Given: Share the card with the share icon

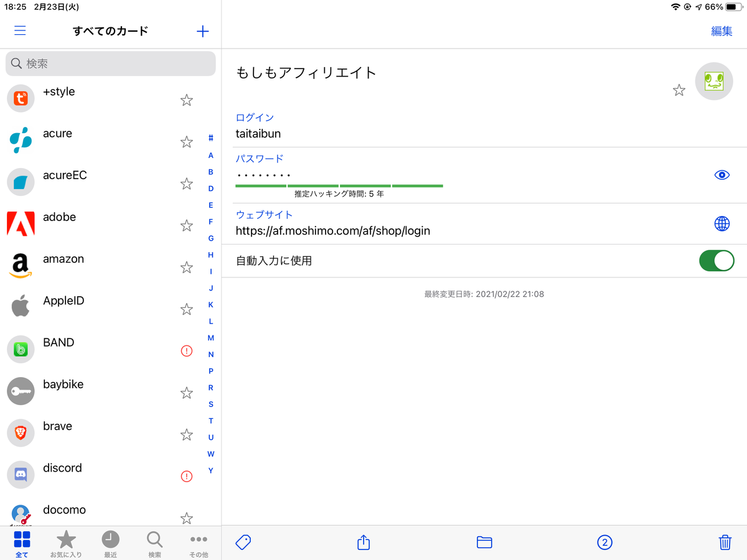Looking at the screenshot, I should pyautogui.click(x=364, y=542).
